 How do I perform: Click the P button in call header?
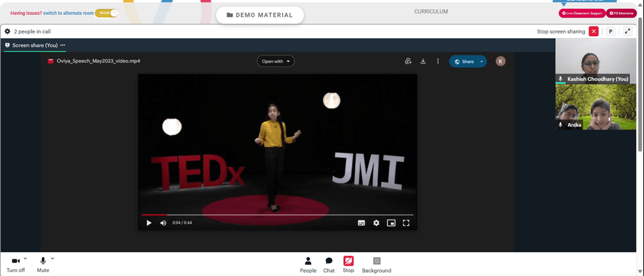point(611,31)
